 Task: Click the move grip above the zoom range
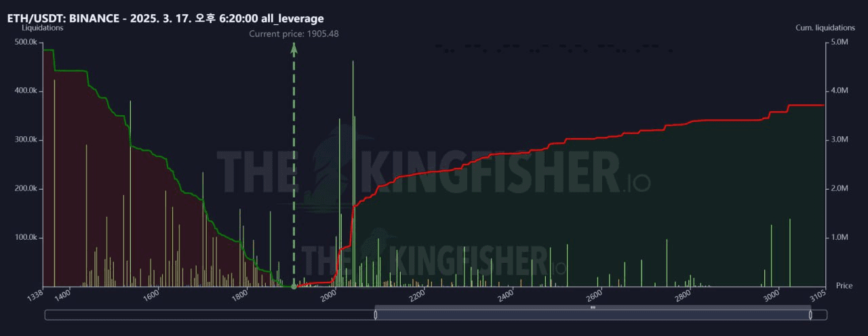(593, 308)
